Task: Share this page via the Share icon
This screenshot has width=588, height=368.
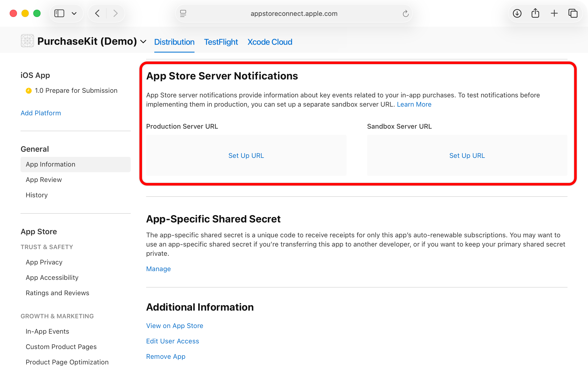Action: pyautogui.click(x=535, y=13)
